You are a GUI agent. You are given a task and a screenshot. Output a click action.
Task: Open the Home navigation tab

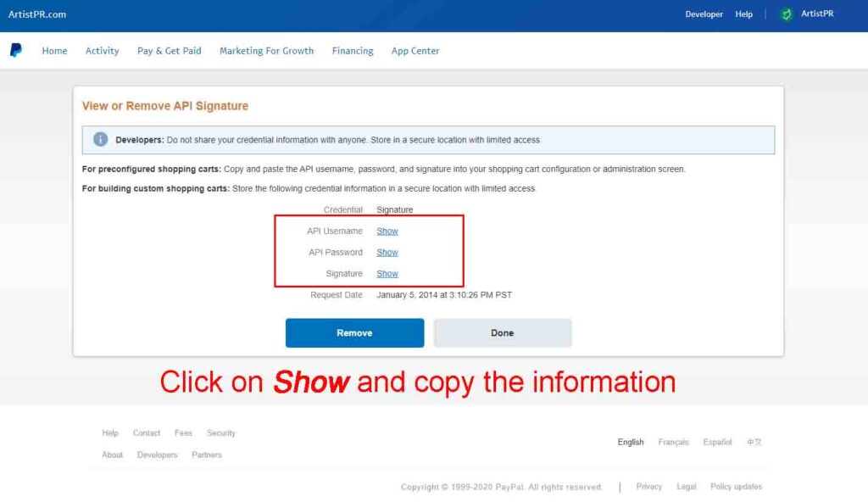[x=54, y=51]
